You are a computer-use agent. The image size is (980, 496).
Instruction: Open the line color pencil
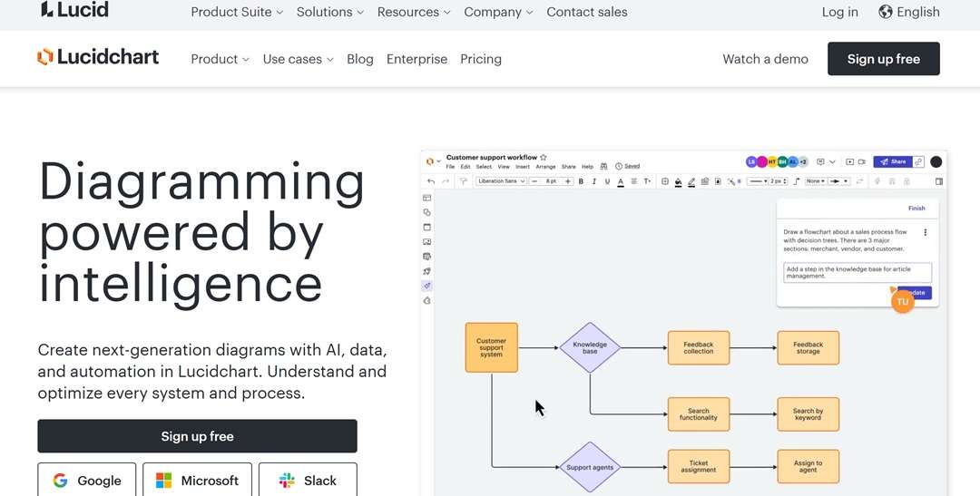tap(691, 181)
